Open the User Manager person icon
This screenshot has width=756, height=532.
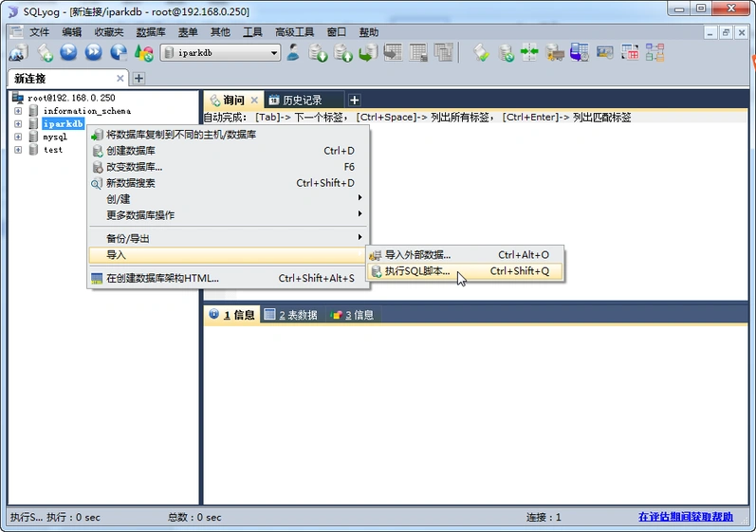[293, 52]
